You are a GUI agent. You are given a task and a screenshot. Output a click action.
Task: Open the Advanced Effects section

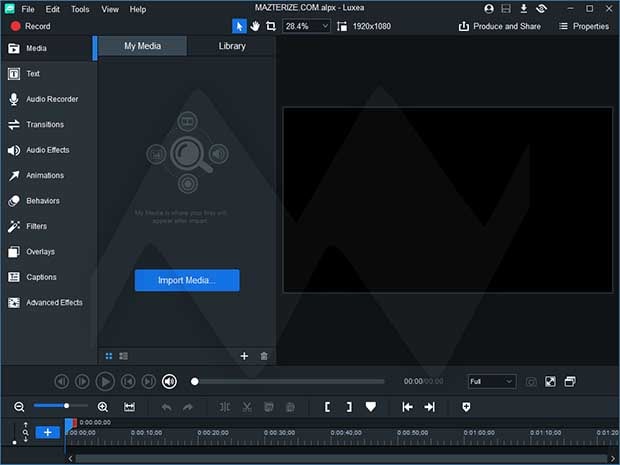click(x=47, y=302)
